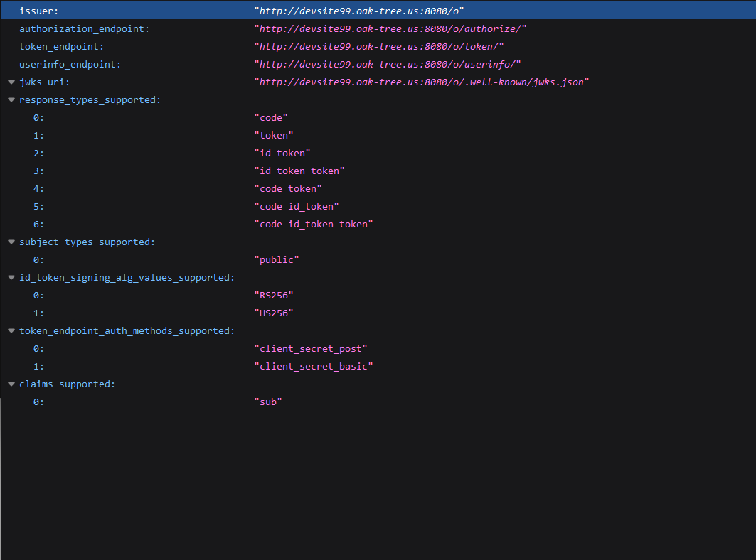This screenshot has height=560, width=756.
Task: Click the "code id_token token" value
Action: [313, 224]
